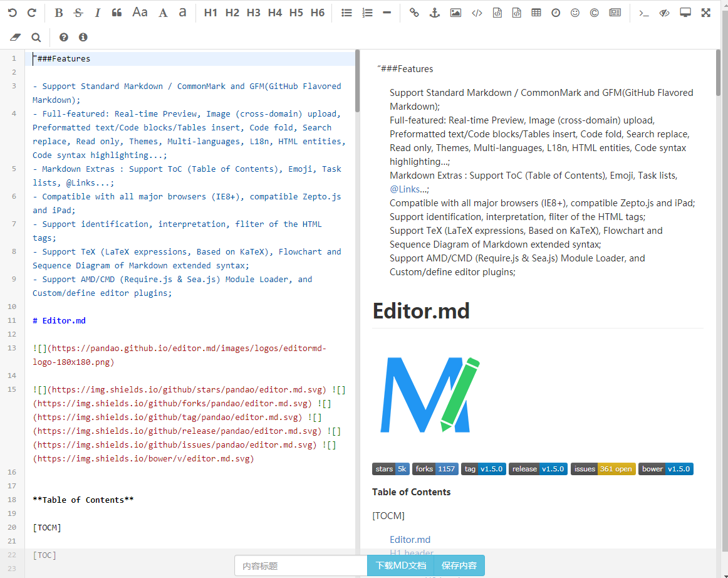The height and width of the screenshot is (578, 728).
Task: Click the bower v1.5.0 badge
Action: (666, 469)
